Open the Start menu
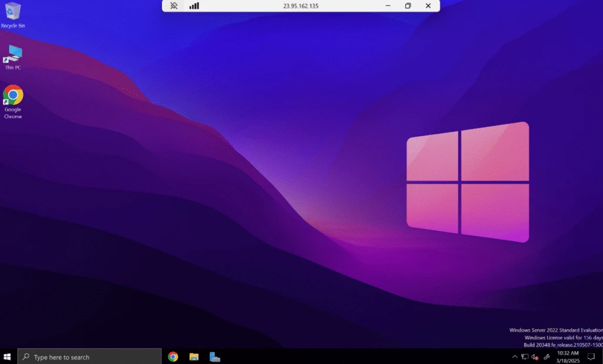 [x=8, y=356]
